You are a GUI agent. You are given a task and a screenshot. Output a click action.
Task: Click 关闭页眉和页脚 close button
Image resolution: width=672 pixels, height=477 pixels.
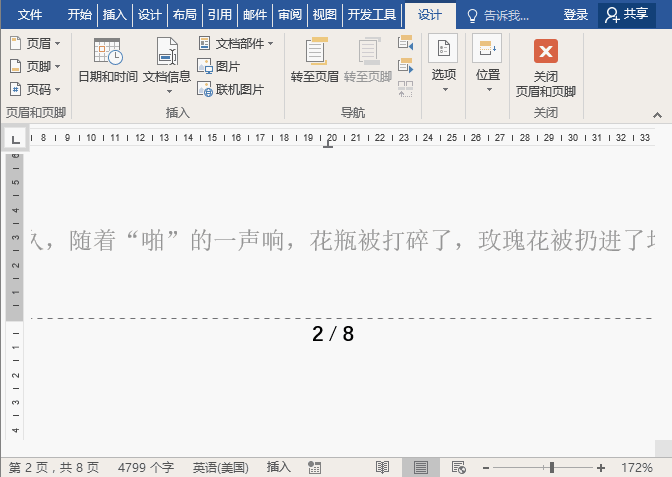546,68
